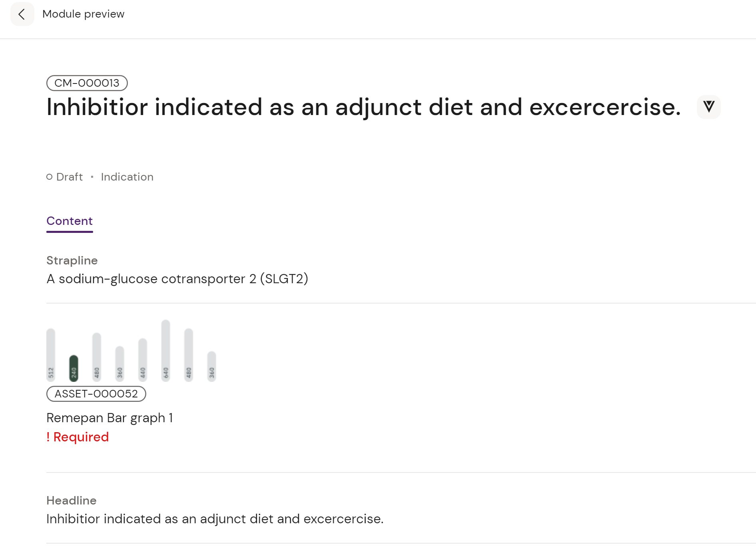The height and width of the screenshot is (560, 756).
Task: Click the Draft status label
Action: 70,177
